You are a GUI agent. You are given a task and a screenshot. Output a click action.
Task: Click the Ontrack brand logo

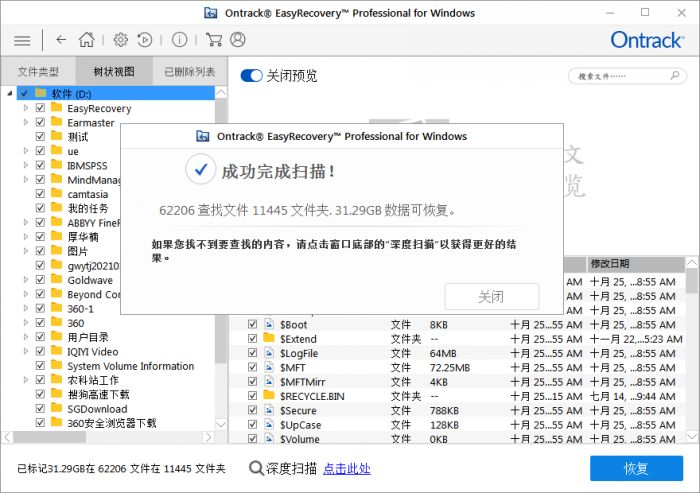[647, 40]
